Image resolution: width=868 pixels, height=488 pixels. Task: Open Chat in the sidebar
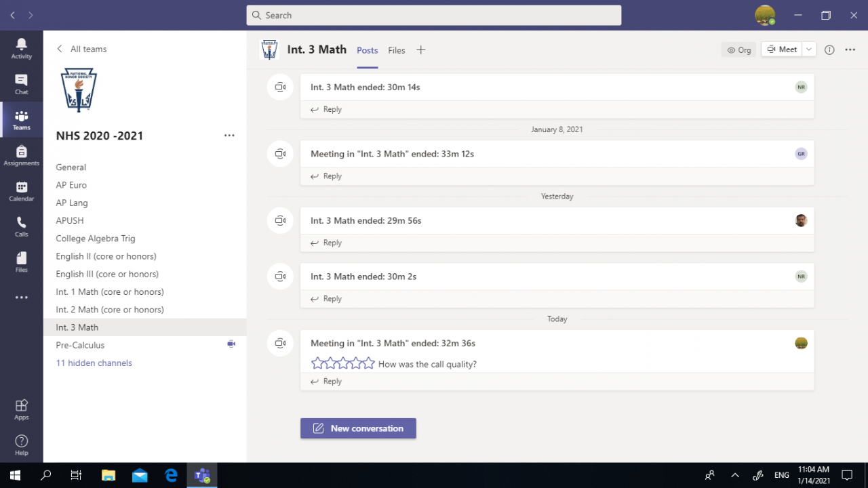[22, 84]
